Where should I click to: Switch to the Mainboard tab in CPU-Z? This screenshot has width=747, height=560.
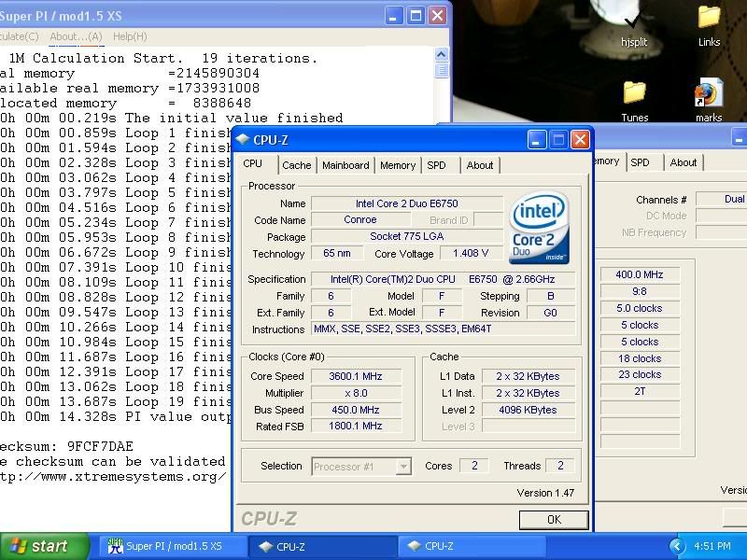[x=345, y=165]
